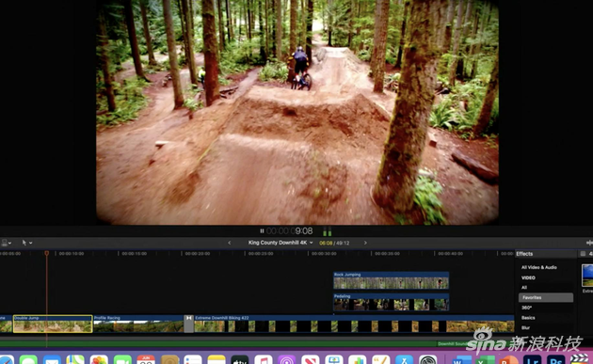Pause playback with the pause icon
The width and height of the screenshot is (593, 364).
(262, 231)
